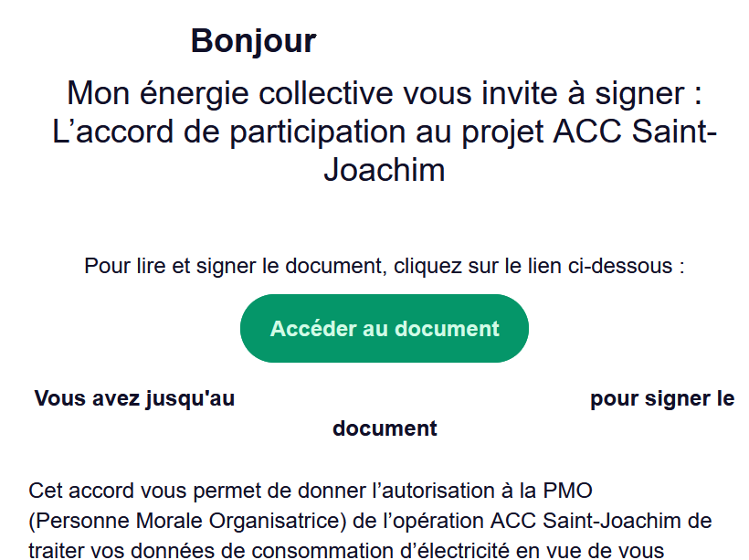Viewport: 749px width, 560px height.
Task: Click the line starting 'Mon énergie collective vous invite'
Action: coord(384,93)
